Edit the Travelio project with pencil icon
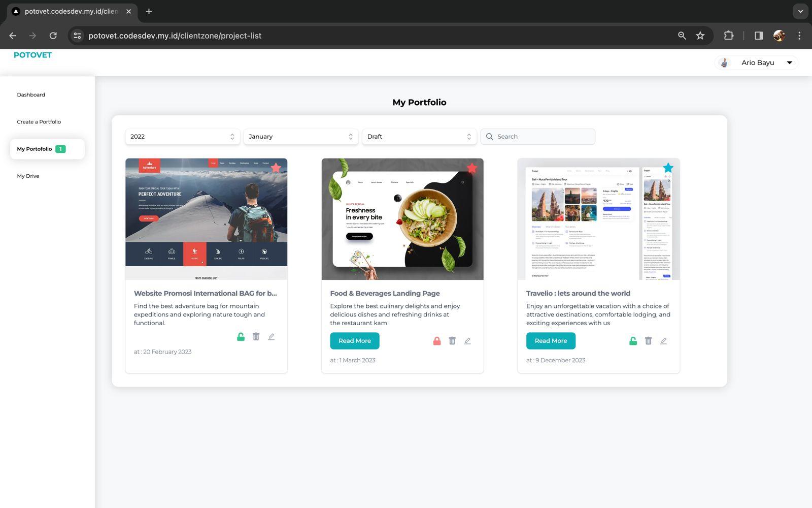812x508 pixels. [663, 341]
